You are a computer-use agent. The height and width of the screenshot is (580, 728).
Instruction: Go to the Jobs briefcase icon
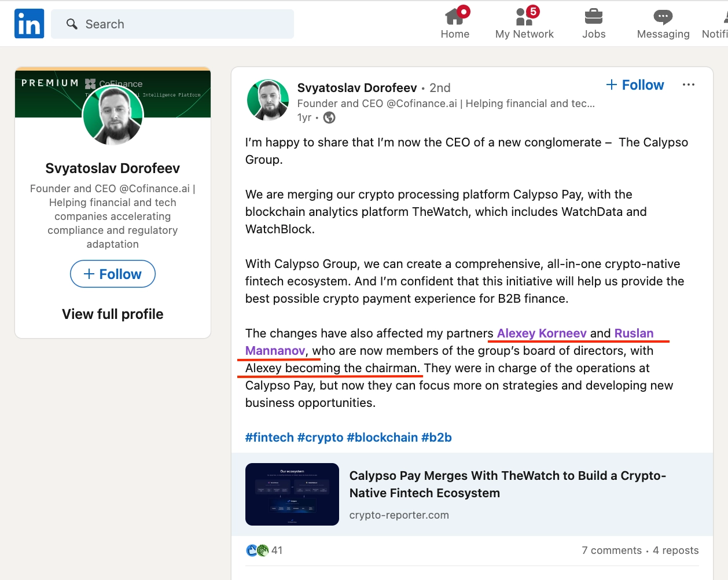click(594, 17)
